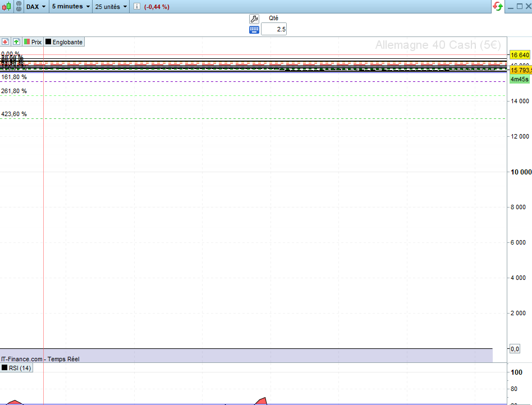Viewport: 532px width, 405px height.
Task: Open the wrench settings icon
Action: 254,19
